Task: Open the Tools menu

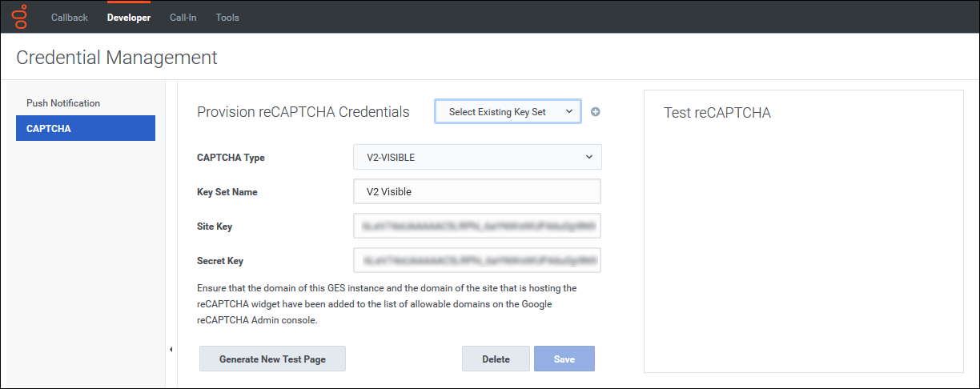Action: [227, 18]
